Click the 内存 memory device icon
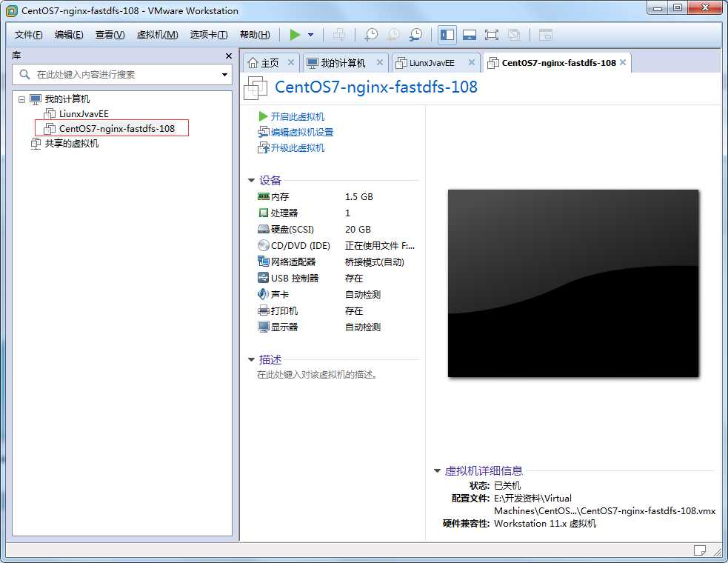 (x=263, y=196)
